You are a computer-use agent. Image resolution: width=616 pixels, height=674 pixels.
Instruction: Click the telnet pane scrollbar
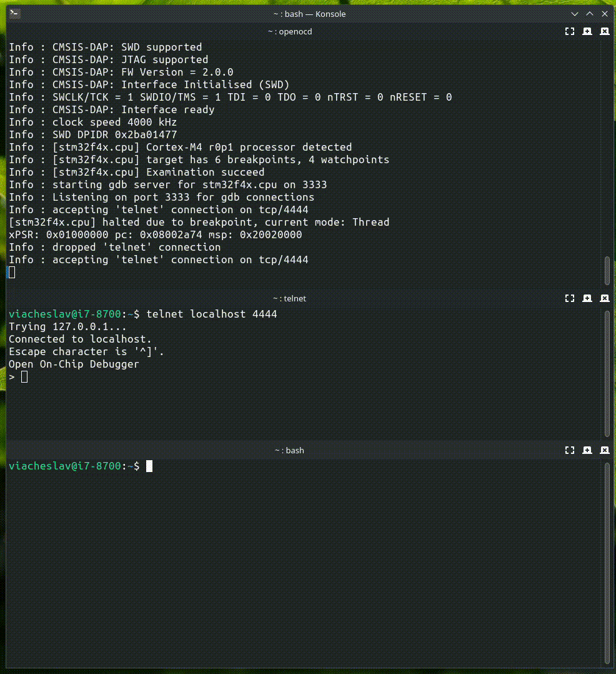[x=607, y=373]
